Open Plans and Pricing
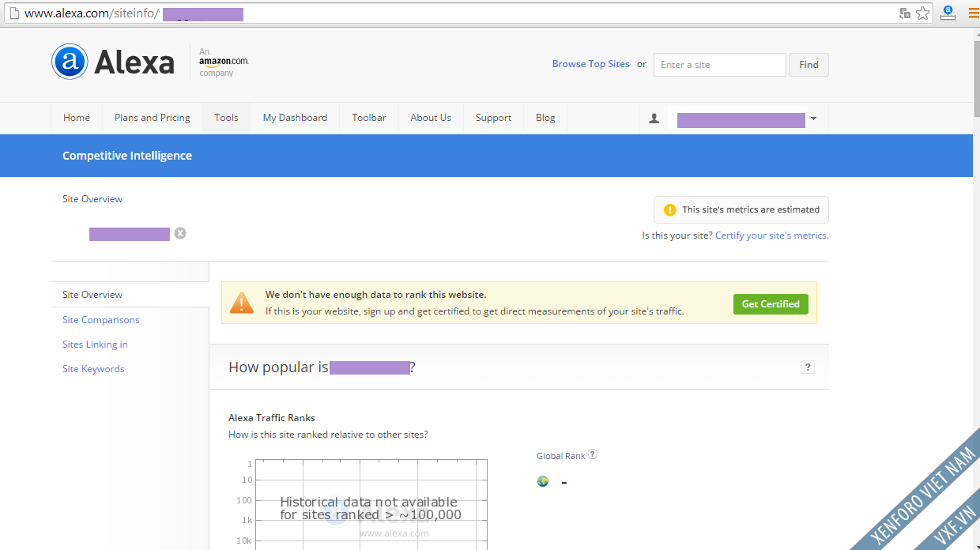 (x=153, y=118)
